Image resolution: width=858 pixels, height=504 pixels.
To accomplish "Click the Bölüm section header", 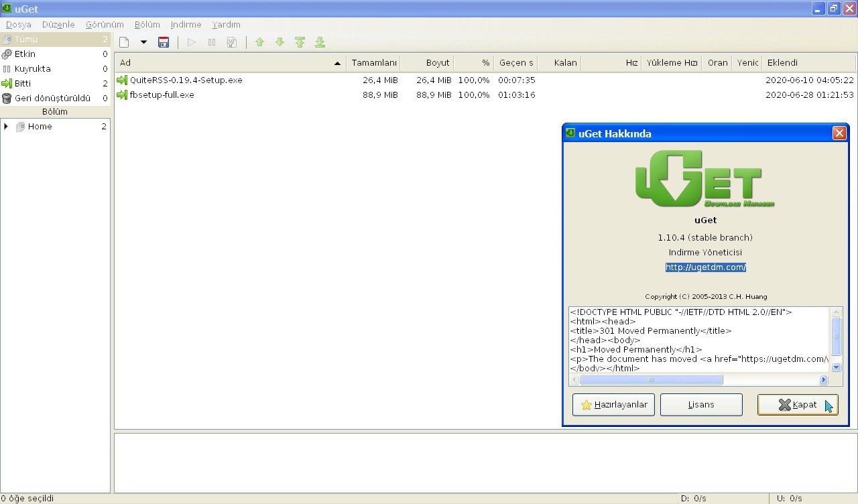I will (55, 112).
